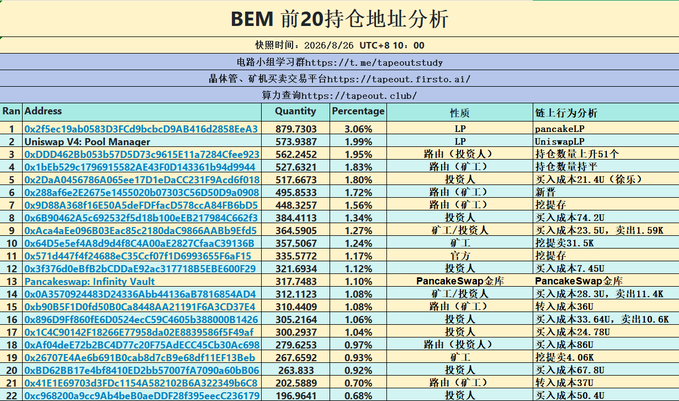Select the Ran column header cell

click(x=11, y=111)
